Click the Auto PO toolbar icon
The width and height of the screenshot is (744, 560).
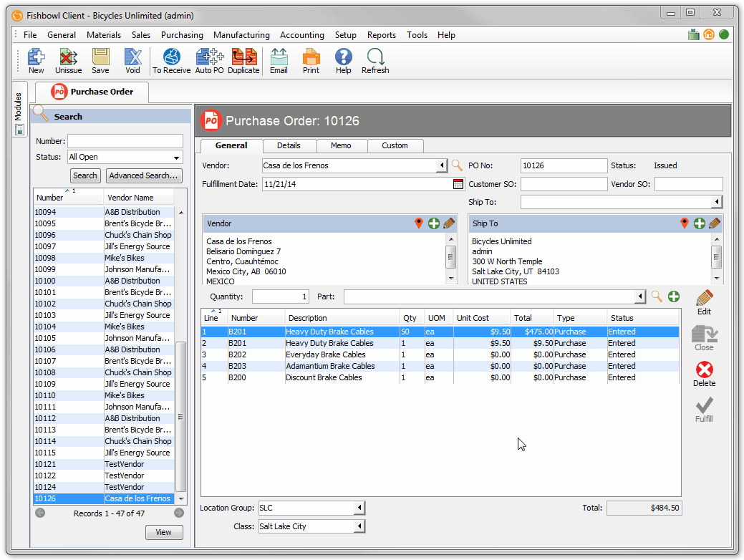[209, 61]
